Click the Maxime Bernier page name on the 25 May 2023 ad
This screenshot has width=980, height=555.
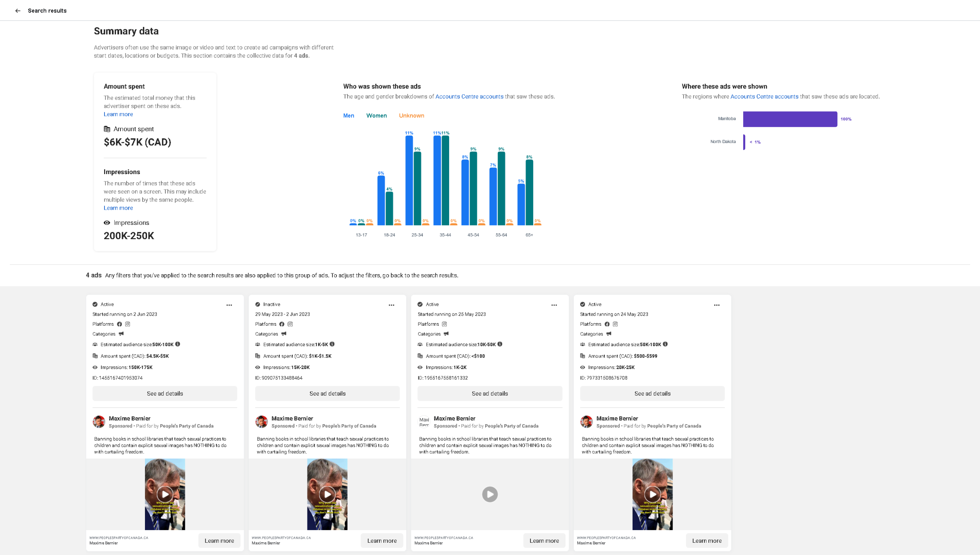[454, 418]
